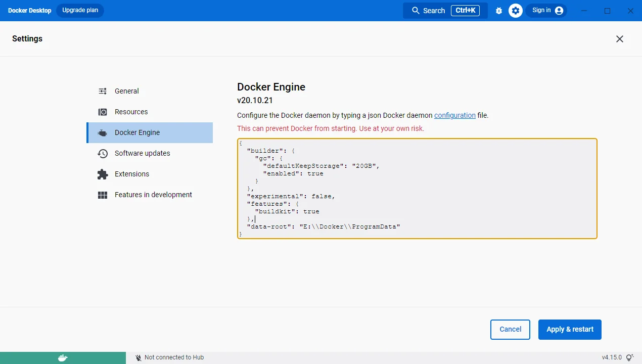Viewport: 642px width, 364px height.
Task: Click the Resources disk icon
Action: [x=103, y=112]
